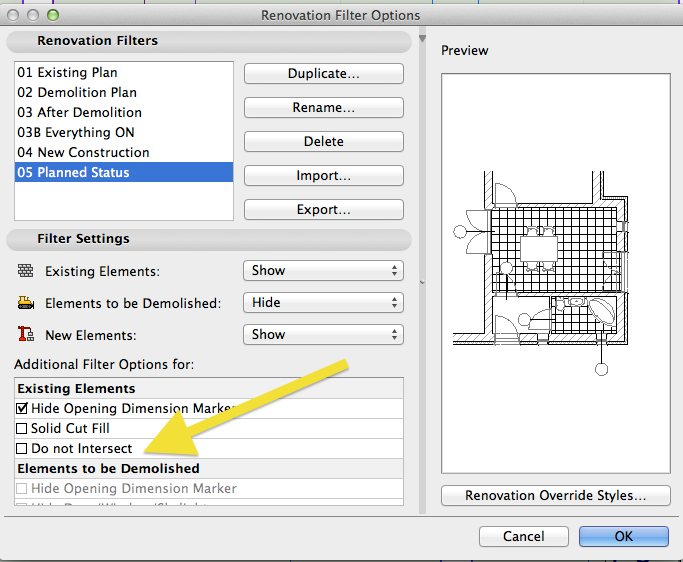
Task: Delete the selected renovation filter
Action: click(x=324, y=142)
